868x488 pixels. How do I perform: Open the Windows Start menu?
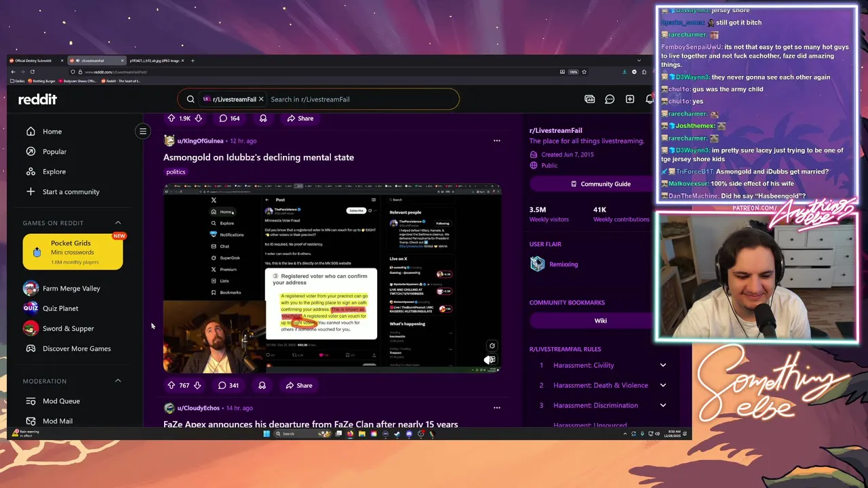[x=267, y=434]
